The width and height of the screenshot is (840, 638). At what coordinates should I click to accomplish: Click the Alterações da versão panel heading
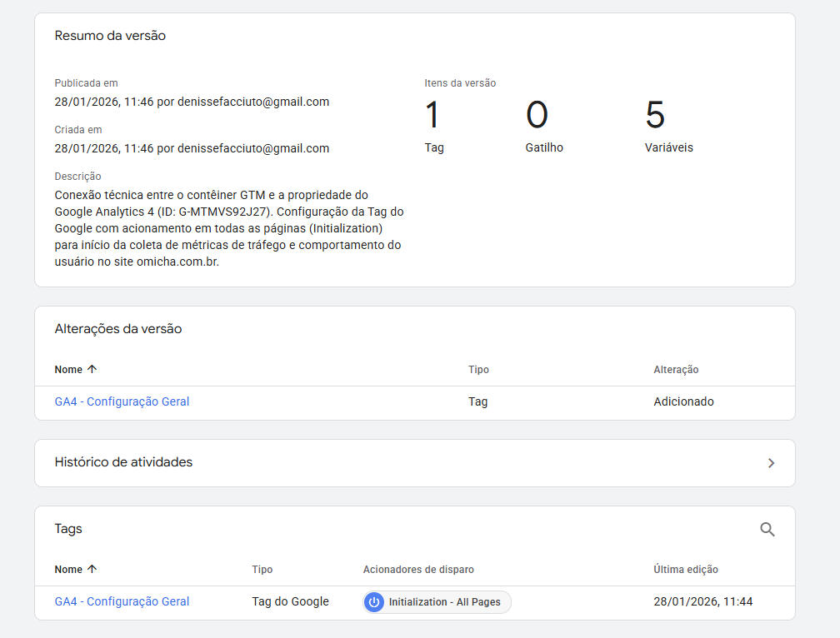pyautogui.click(x=119, y=328)
